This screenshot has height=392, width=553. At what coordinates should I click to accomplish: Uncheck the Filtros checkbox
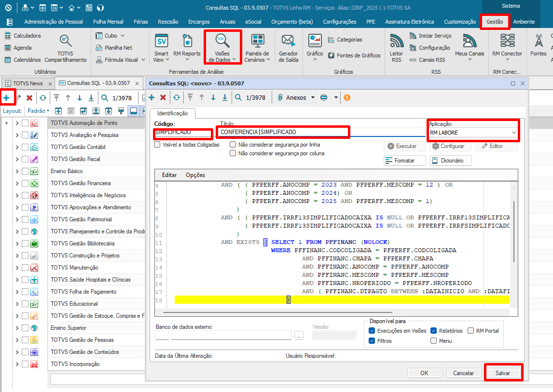coord(372,341)
